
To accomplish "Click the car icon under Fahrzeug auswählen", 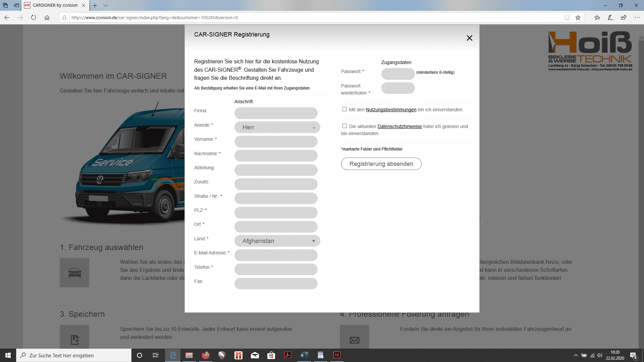I will pos(74,273).
